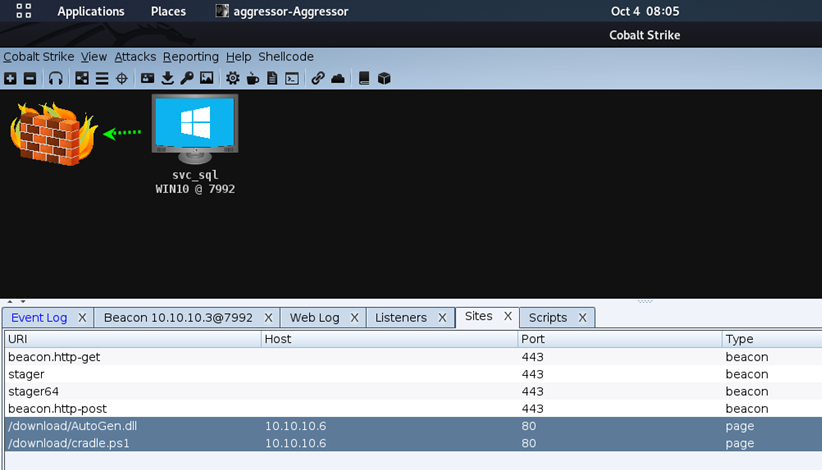Click the cloud manage web server icon
822x470 pixels.
pyautogui.click(x=338, y=79)
